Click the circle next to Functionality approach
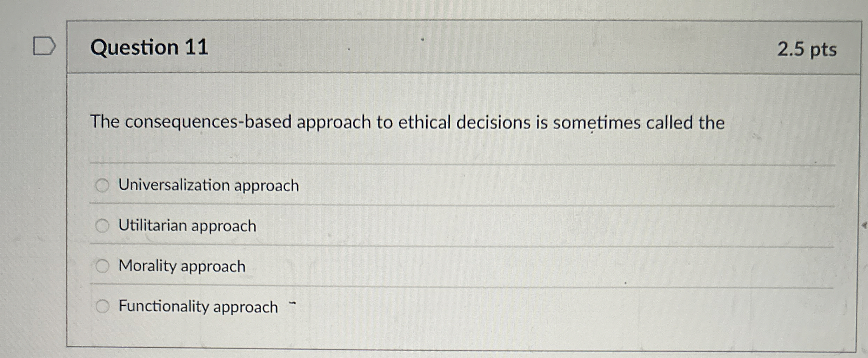 [102, 307]
